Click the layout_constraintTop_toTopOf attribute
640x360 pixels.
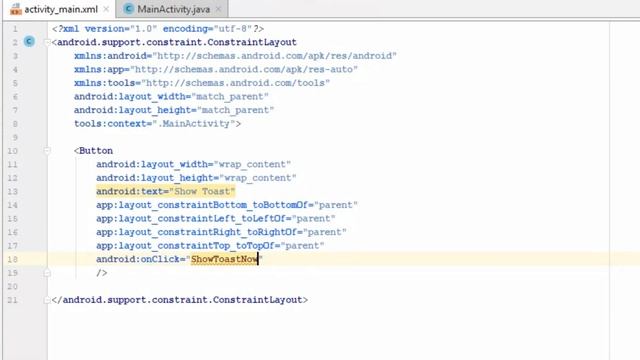tap(210, 246)
